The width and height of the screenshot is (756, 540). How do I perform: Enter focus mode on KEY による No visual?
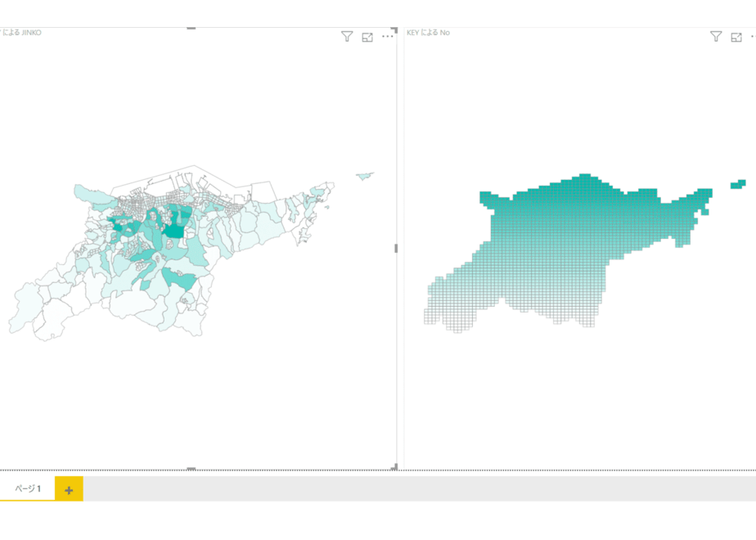click(736, 37)
